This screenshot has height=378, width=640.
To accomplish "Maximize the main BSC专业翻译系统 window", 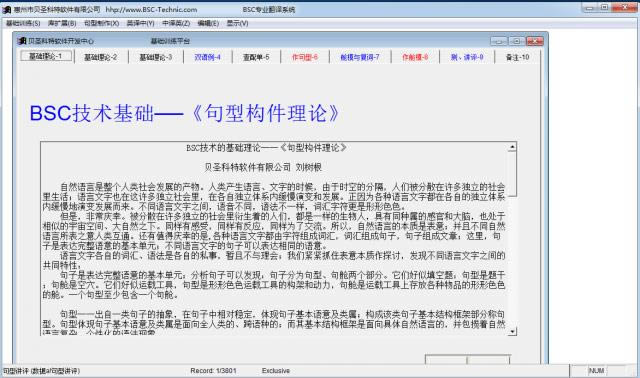I will 604,7.
